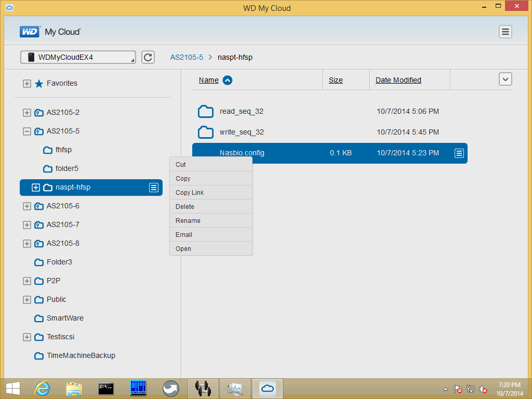Click the AS2105-8 USB share icon
Image resolution: width=532 pixels, height=399 pixels.
(x=39, y=243)
